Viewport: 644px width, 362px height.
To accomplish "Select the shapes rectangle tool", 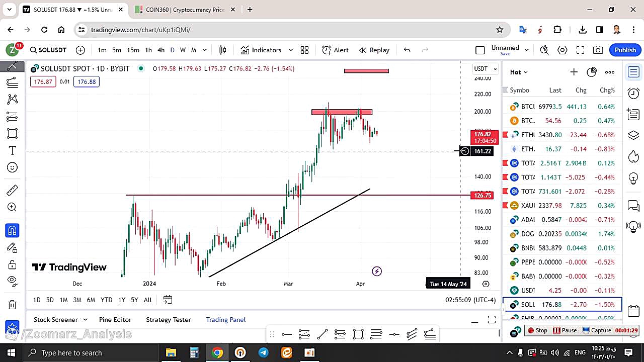I will (13, 133).
